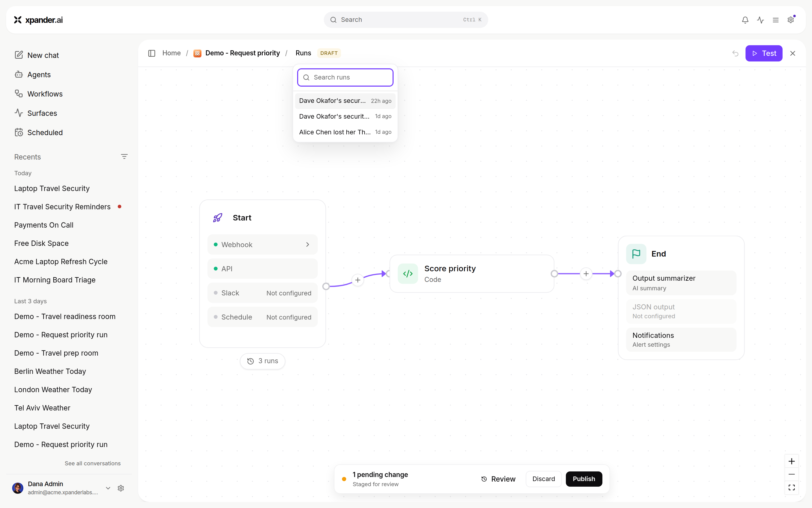
Task: Run the workflow with the Test button
Action: pyautogui.click(x=764, y=53)
